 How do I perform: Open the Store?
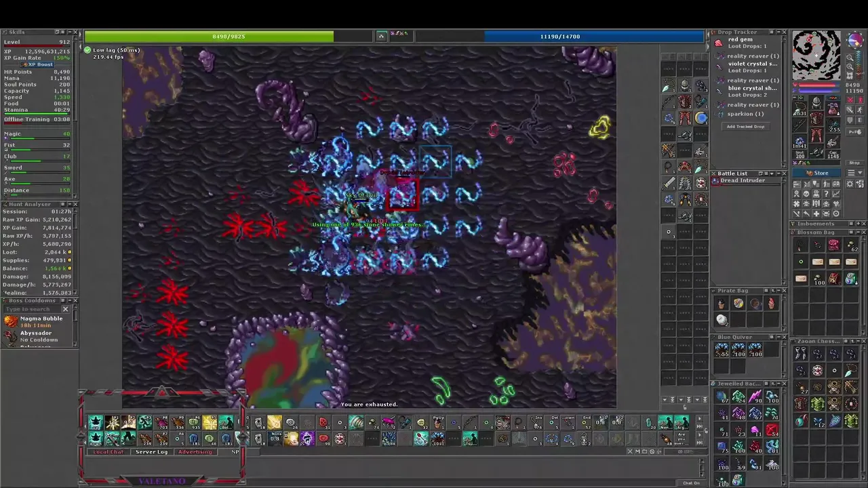click(816, 173)
